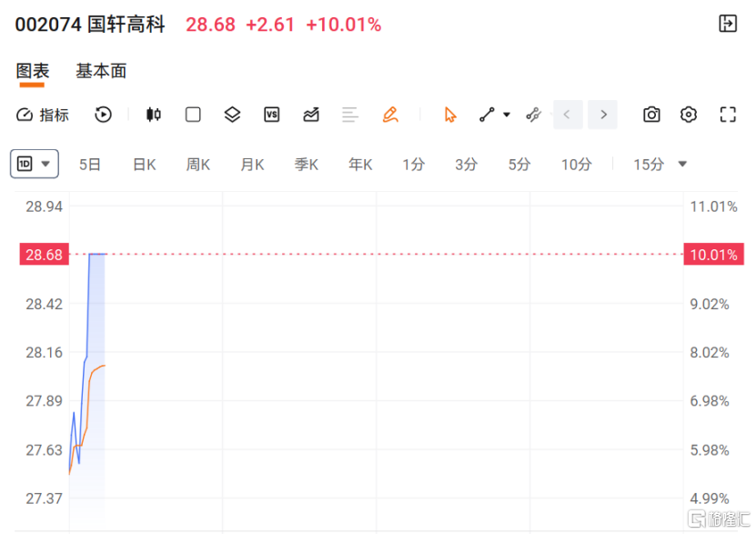Click the red 10.01% axis label
The image size is (756, 534).
713,254
